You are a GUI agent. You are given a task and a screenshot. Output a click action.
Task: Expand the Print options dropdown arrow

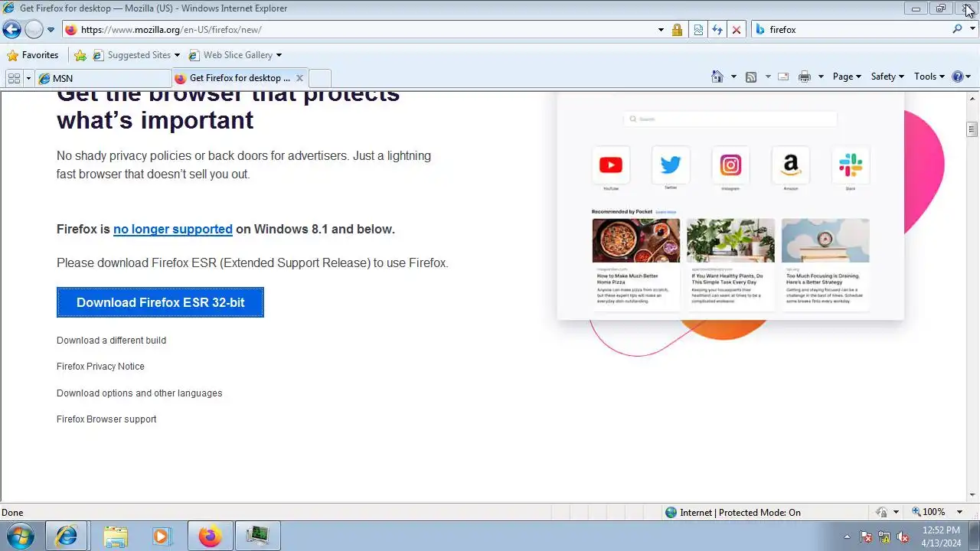coord(821,77)
